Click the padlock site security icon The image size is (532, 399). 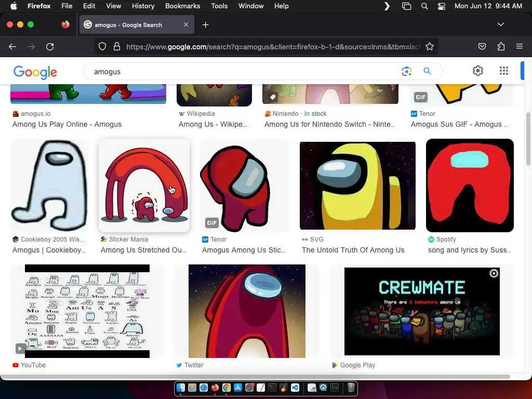[x=117, y=46]
